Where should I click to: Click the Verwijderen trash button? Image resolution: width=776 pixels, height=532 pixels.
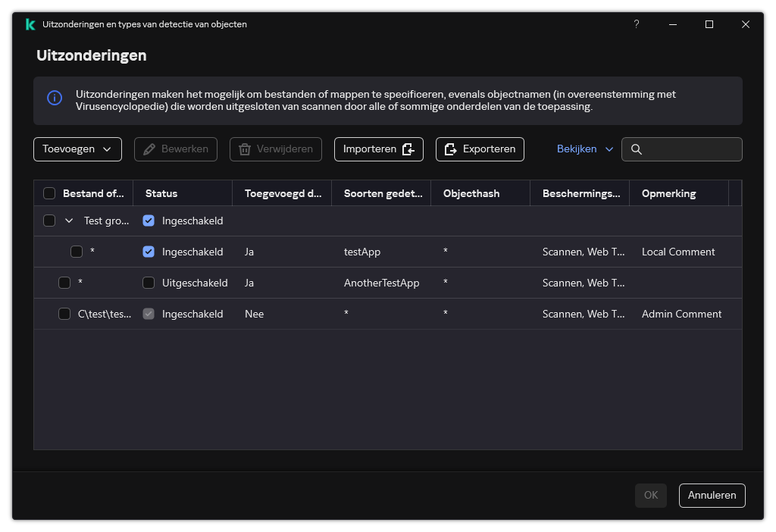pyautogui.click(x=276, y=149)
